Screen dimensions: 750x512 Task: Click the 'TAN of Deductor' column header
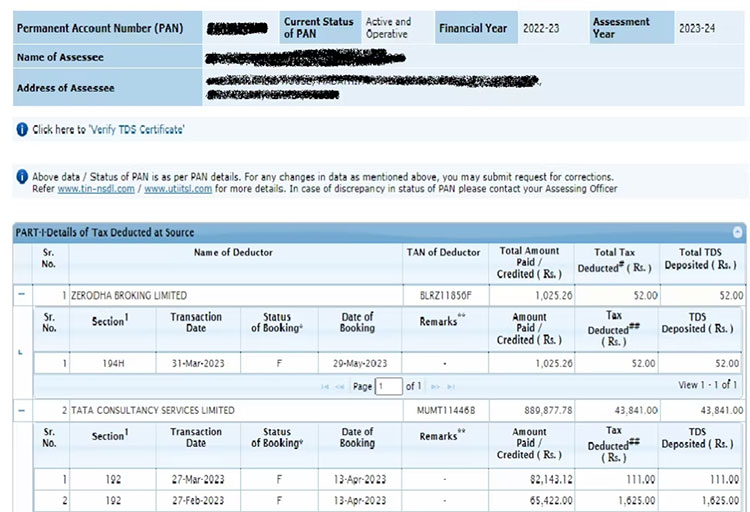tap(443, 252)
